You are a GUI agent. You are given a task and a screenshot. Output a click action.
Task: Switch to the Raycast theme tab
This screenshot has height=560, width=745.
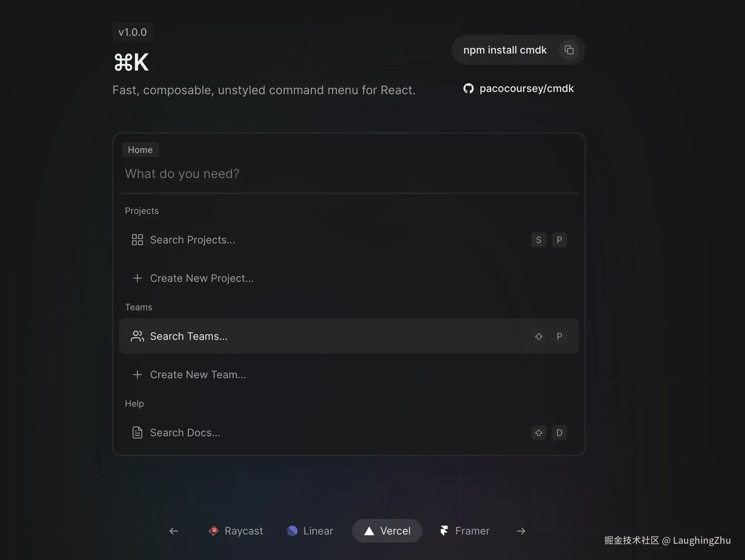click(236, 531)
